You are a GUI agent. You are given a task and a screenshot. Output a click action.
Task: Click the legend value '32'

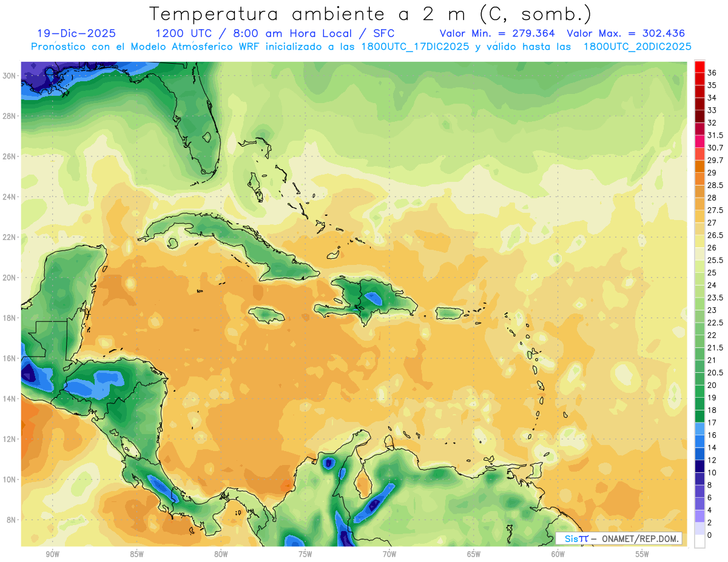coord(712,122)
